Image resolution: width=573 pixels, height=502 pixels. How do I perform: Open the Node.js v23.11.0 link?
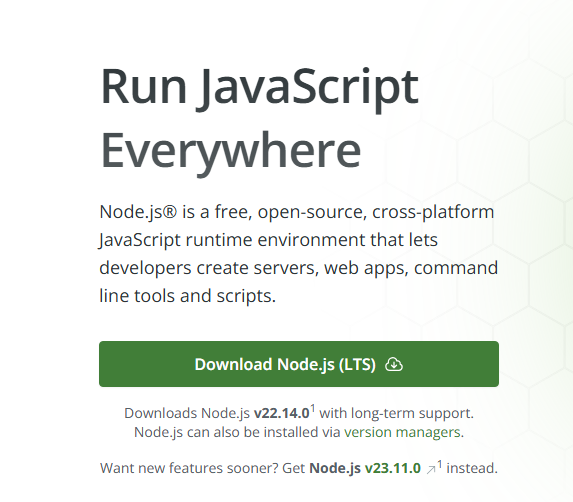365,468
